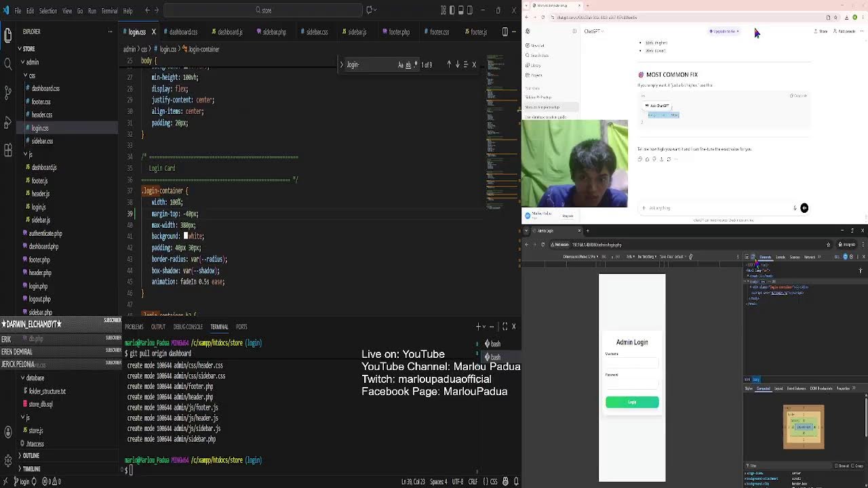Click the Username field in Admin Login form
This screenshot has width=868, height=488.
pos(632,363)
